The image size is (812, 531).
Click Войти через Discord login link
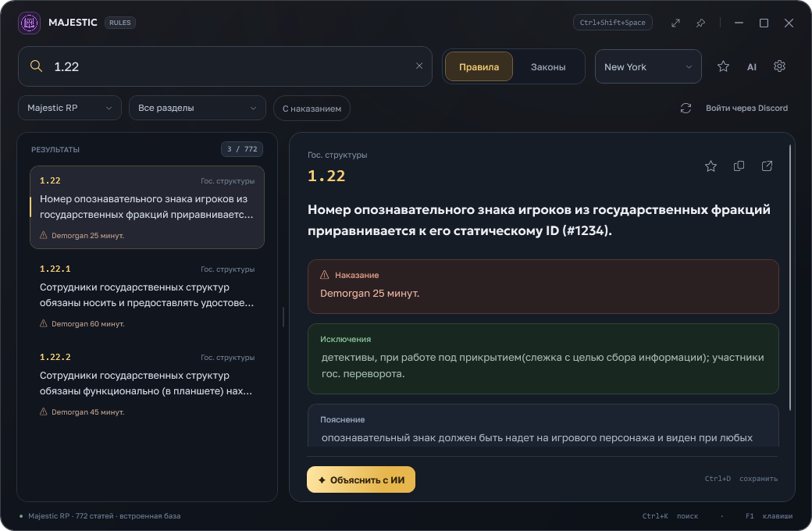pos(746,108)
